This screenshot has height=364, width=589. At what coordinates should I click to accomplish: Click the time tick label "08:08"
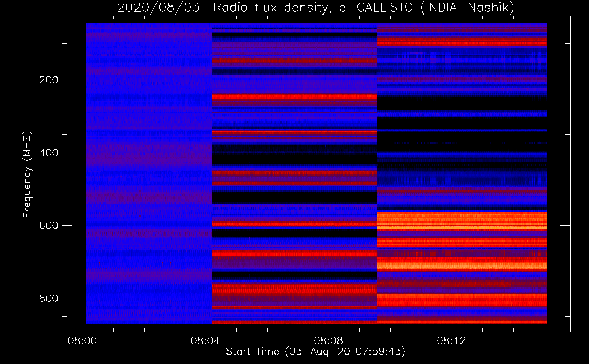329,341
